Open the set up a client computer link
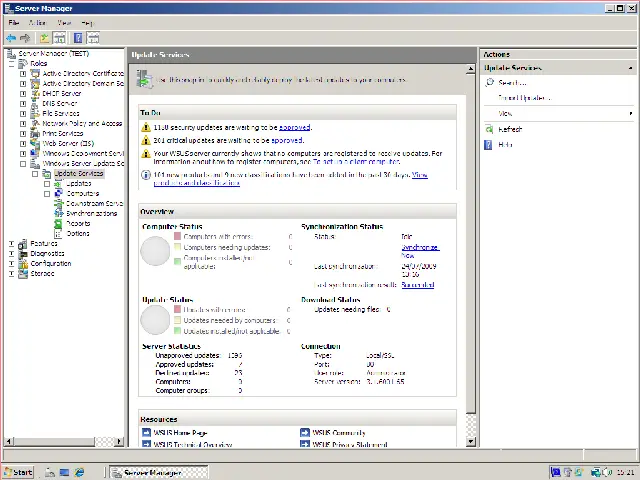The height and width of the screenshot is (480, 640). pyautogui.click(x=355, y=162)
